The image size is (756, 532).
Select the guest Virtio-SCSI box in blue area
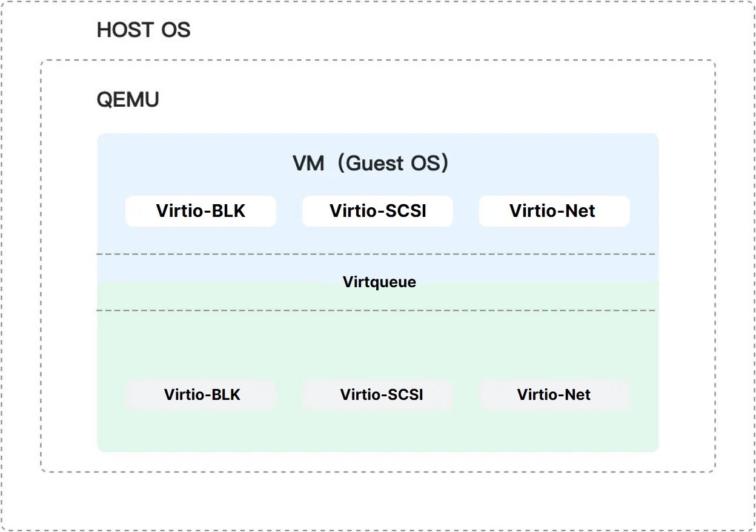click(x=377, y=211)
